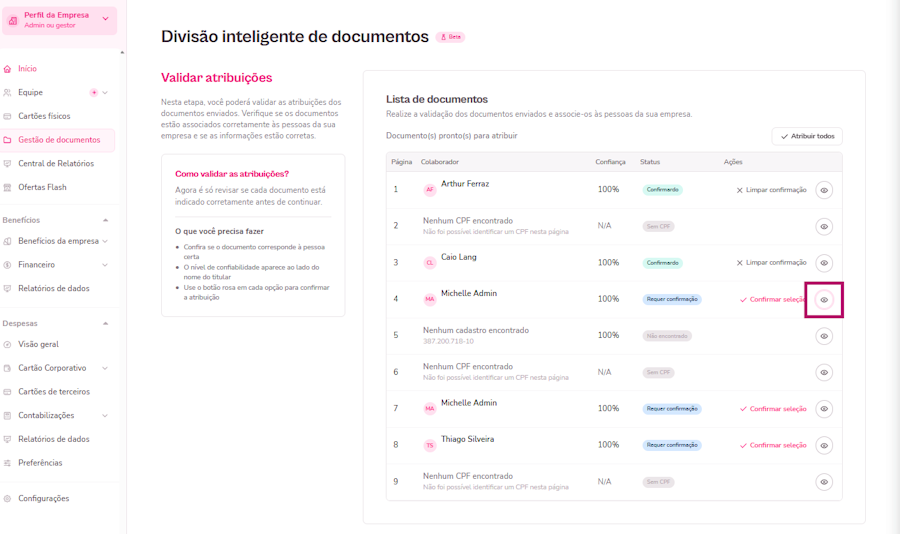This screenshot has height=534, width=900.
Task: Click the coin icon beside Financeiro
Action: pyautogui.click(x=7, y=265)
